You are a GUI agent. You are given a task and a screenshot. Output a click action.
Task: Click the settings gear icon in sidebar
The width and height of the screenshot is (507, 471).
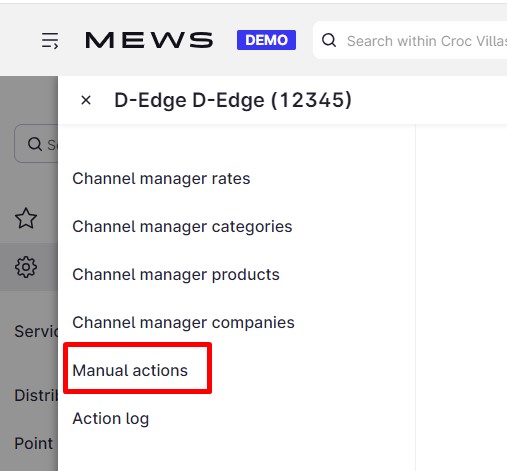[26, 267]
